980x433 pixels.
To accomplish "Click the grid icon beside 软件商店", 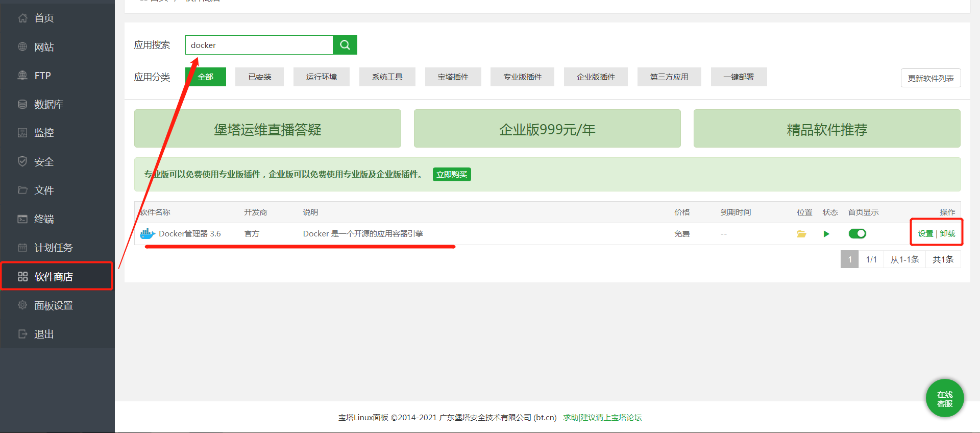I will 22,277.
